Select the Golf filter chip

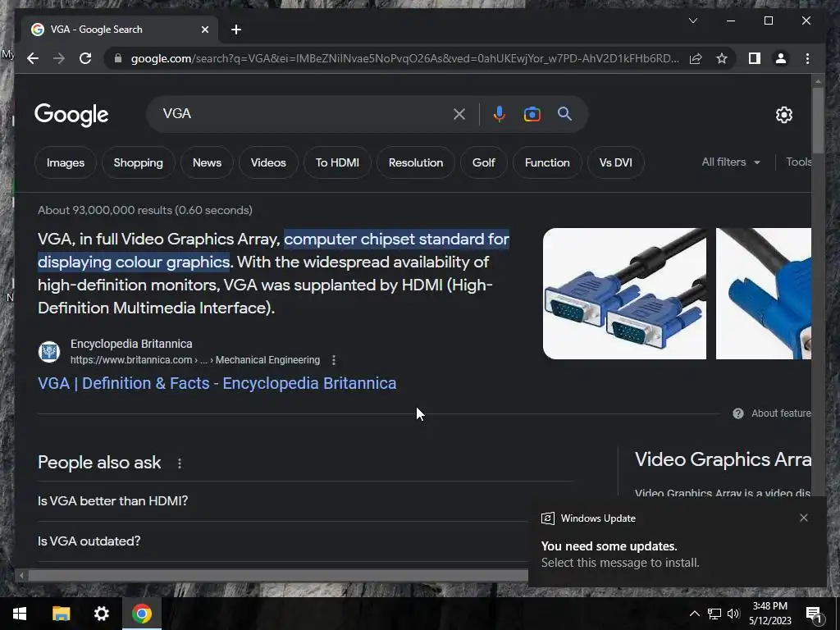tap(484, 162)
